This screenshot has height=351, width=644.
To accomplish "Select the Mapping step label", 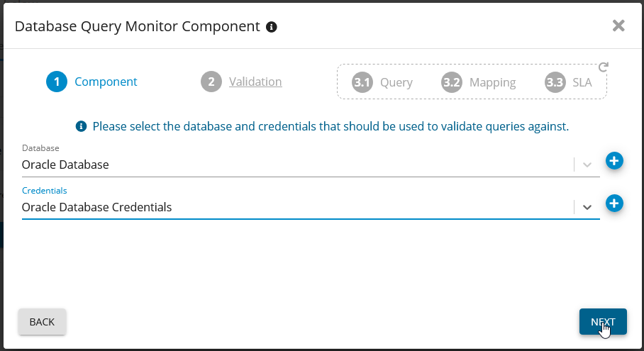I will [492, 82].
